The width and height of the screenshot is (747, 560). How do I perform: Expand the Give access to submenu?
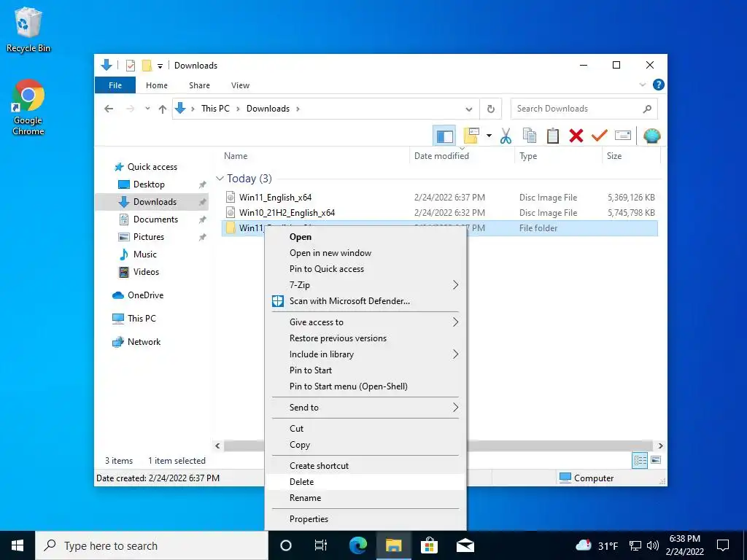(365, 322)
